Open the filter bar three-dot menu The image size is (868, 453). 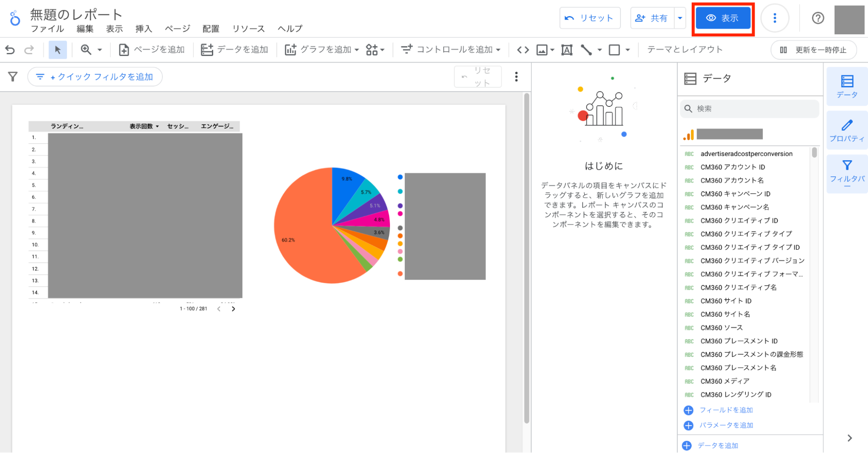[516, 77]
